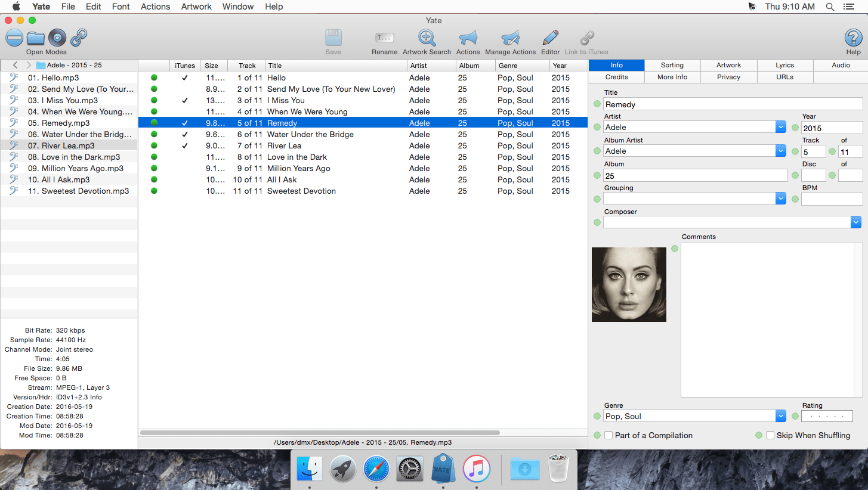Toggle the green indicator beside Album field
This screenshot has width=868, height=490.
click(597, 175)
